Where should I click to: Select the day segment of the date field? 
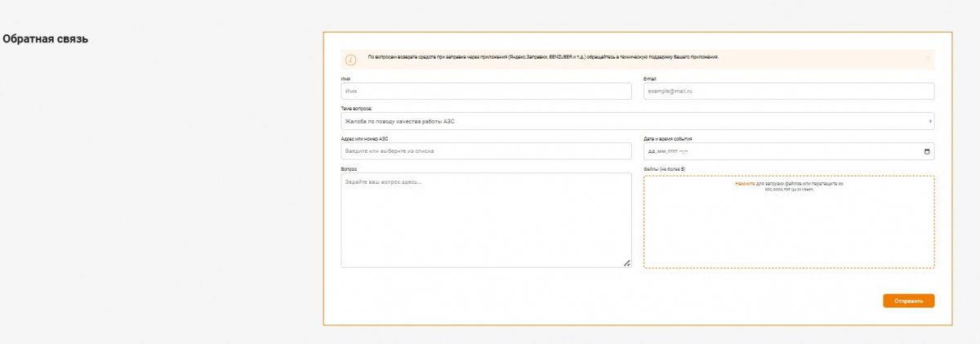pyautogui.click(x=652, y=151)
